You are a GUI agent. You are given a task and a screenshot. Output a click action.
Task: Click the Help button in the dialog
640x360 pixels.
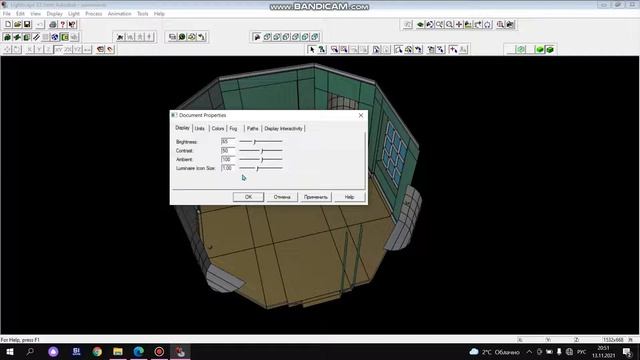coord(349,197)
